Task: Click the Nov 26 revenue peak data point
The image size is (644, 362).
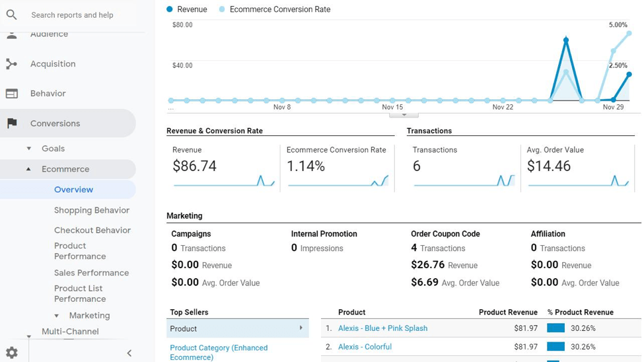Action: pyautogui.click(x=566, y=40)
